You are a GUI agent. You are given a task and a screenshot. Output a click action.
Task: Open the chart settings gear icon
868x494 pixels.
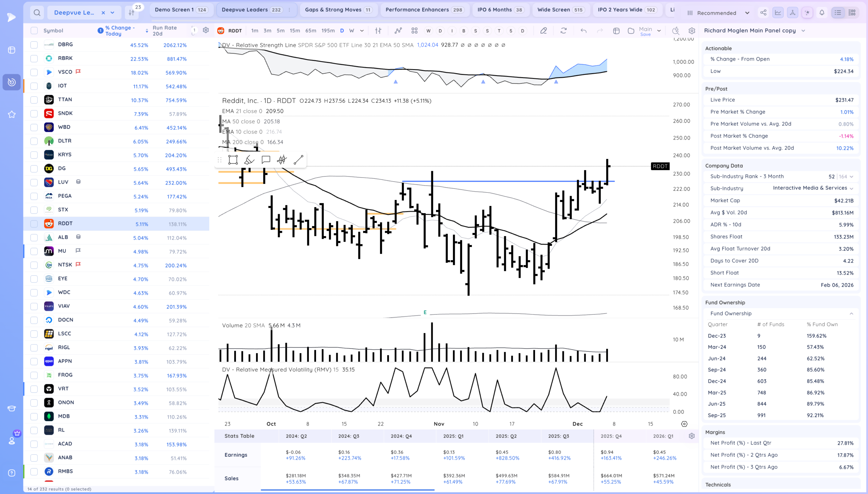click(691, 31)
